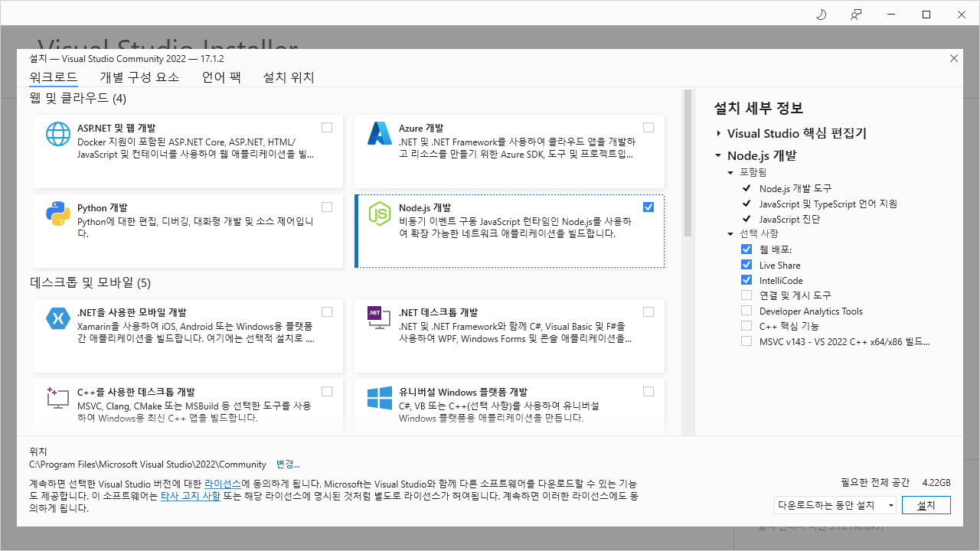Click the C++ desktop development icon
Screen dimensions: 980x551
click(58, 397)
